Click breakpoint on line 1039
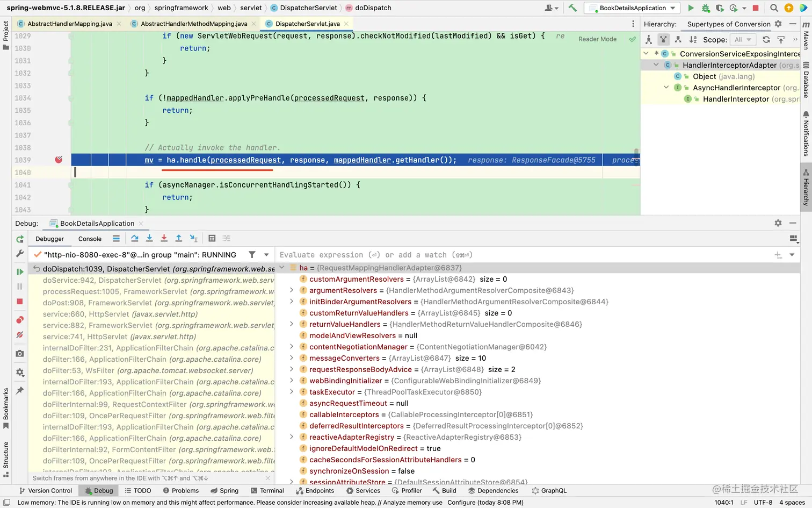The width and height of the screenshot is (812, 508). [59, 160]
